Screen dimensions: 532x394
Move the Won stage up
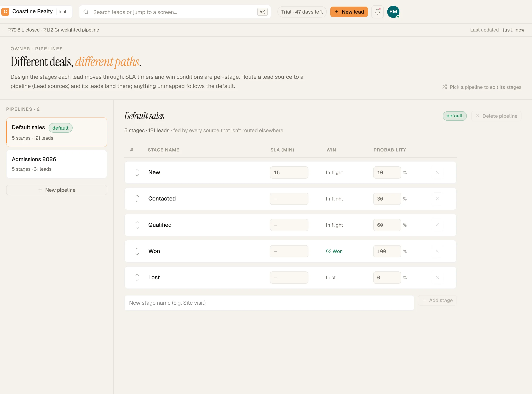pos(137,248)
